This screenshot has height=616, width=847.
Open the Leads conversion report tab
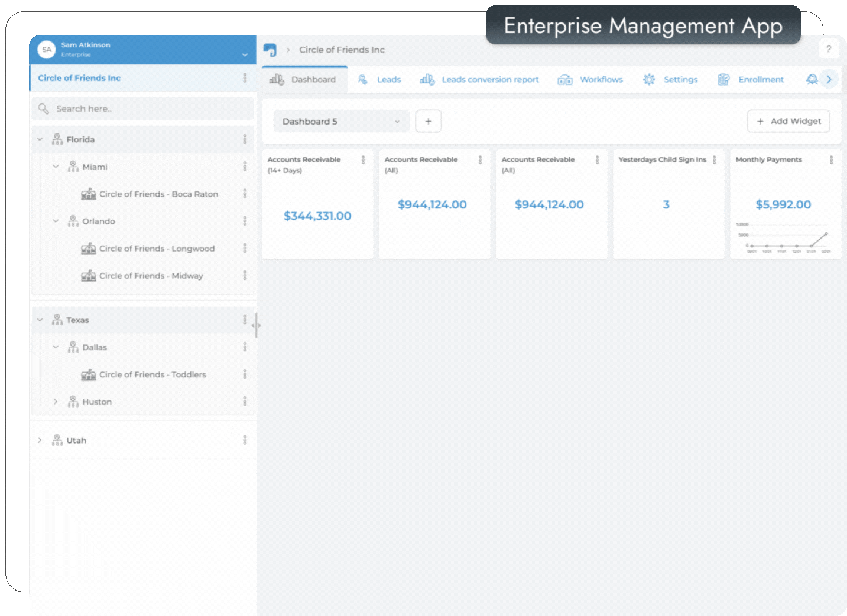pyautogui.click(x=479, y=79)
